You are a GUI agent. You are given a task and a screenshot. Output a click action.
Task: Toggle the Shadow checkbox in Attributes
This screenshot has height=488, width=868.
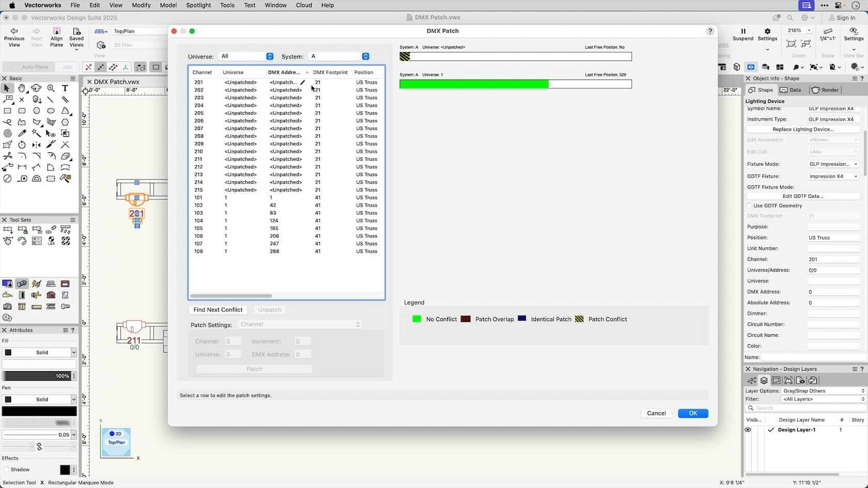(x=7, y=469)
